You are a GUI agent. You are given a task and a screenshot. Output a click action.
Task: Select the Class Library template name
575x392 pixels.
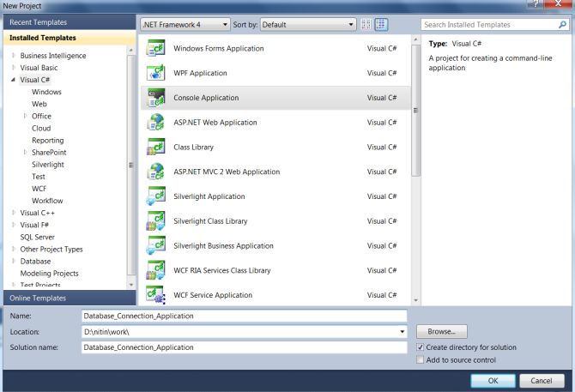click(193, 148)
